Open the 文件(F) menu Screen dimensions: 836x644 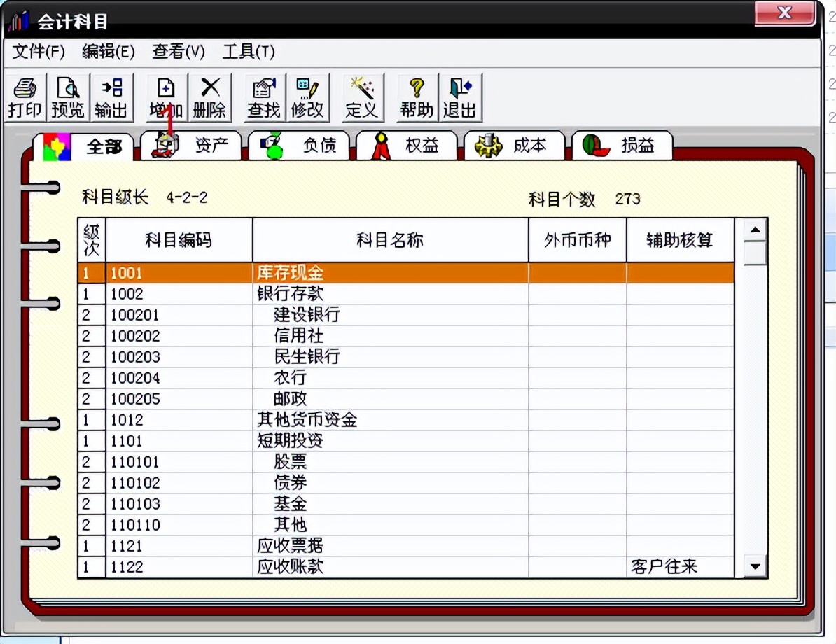(x=36, y=52)
